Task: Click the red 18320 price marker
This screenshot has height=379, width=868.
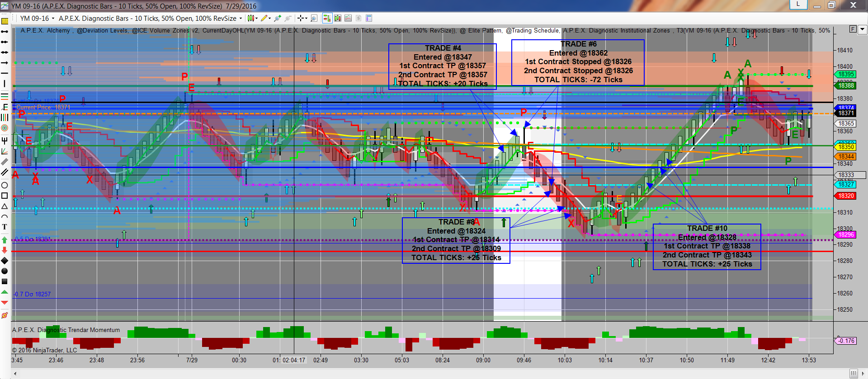Action: click(846, 196)
